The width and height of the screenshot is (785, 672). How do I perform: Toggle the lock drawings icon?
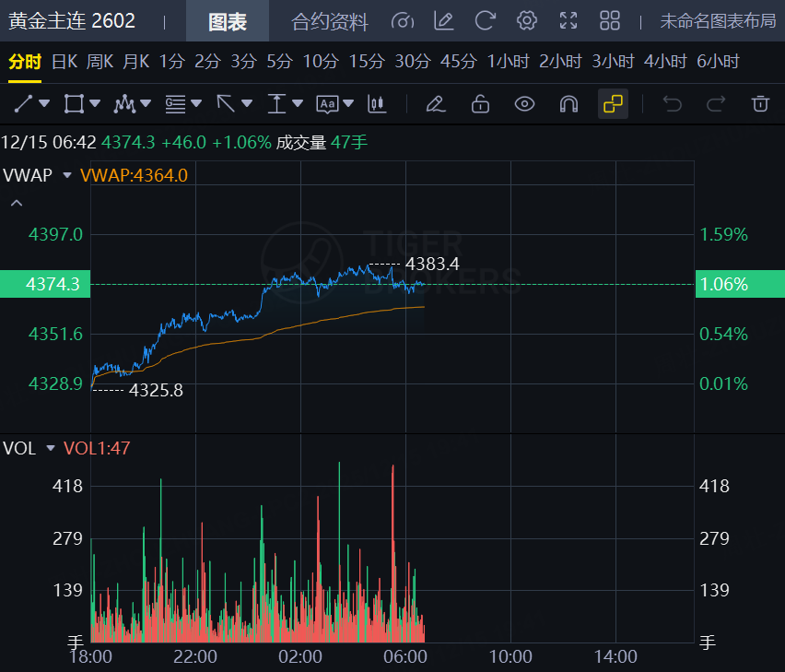pyautogui.click(x=480, y=104)
